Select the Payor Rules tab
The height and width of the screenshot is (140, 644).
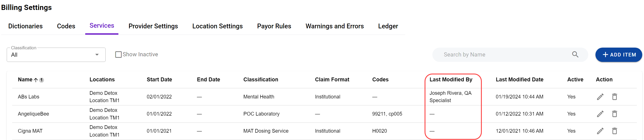(274, 26)
